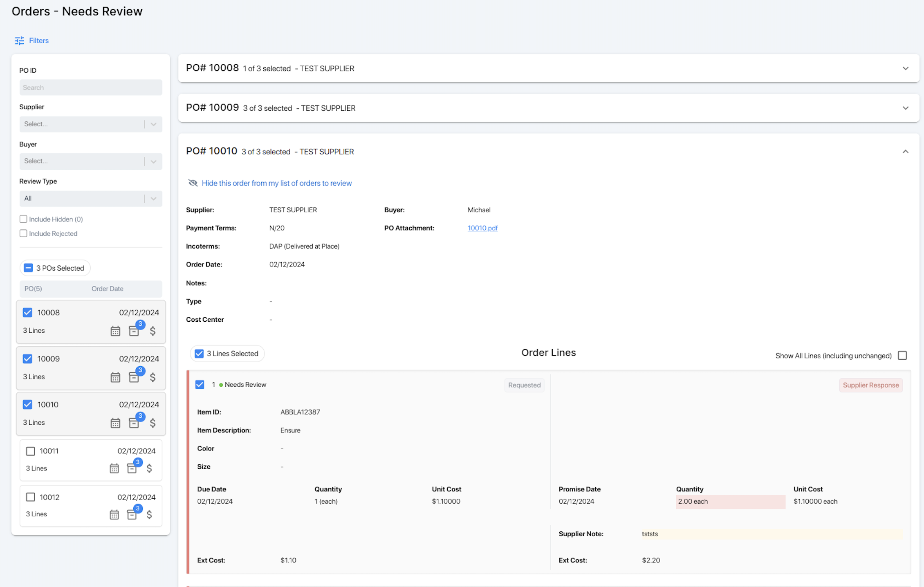The height and width of the screenshot is (587, 924).
Task: Click the Filters sliders icon
Action: (19, 40)
